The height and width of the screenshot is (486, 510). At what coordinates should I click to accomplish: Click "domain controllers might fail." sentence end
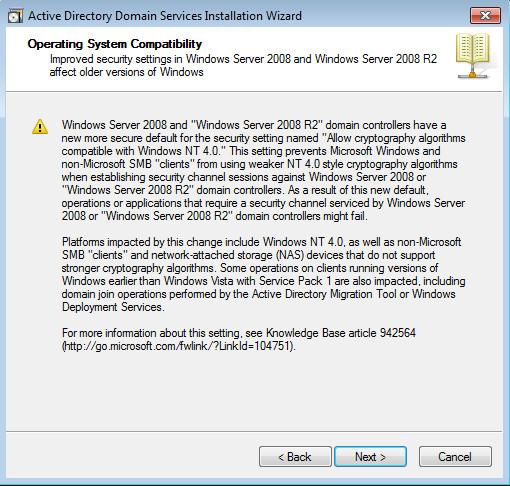coord(302,216)
